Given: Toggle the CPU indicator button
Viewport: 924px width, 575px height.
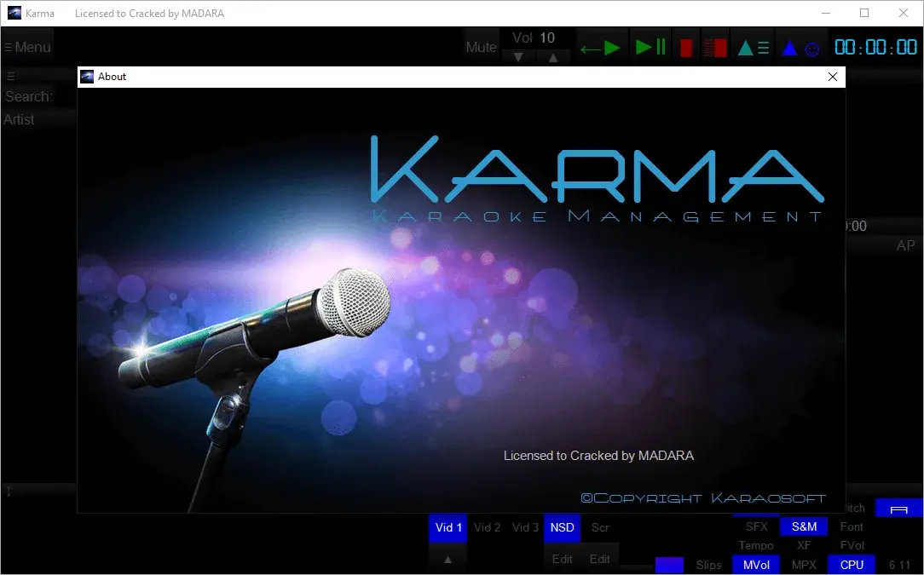Looking at the screenshot, I should pyautogui.click(x=852, y=564).
